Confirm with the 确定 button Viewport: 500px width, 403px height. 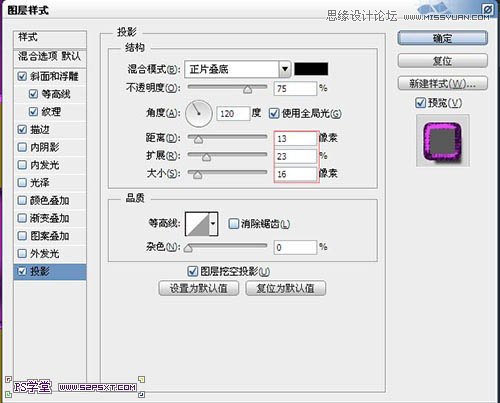(x=443, y=38)
